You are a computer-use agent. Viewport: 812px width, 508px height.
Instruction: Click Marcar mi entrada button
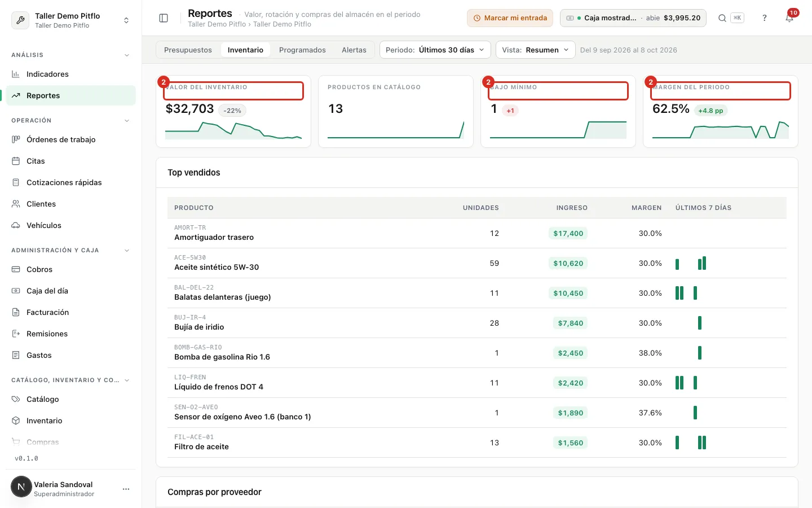510,18
